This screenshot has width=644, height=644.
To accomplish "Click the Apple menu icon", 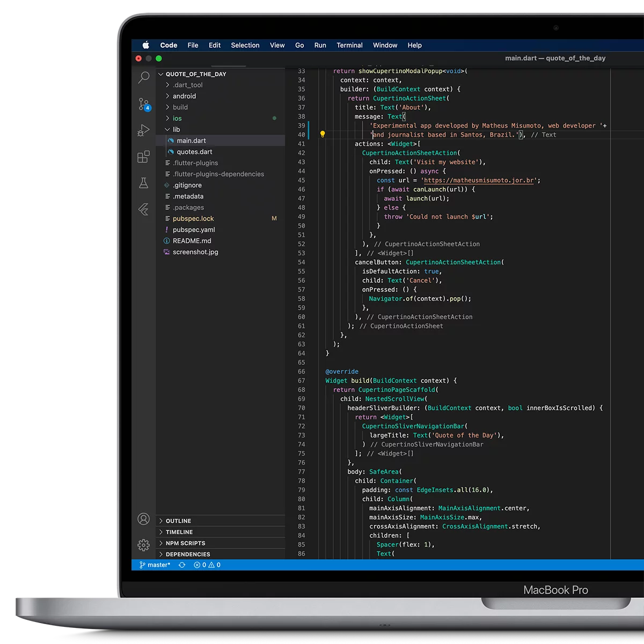I will (145, 45).
